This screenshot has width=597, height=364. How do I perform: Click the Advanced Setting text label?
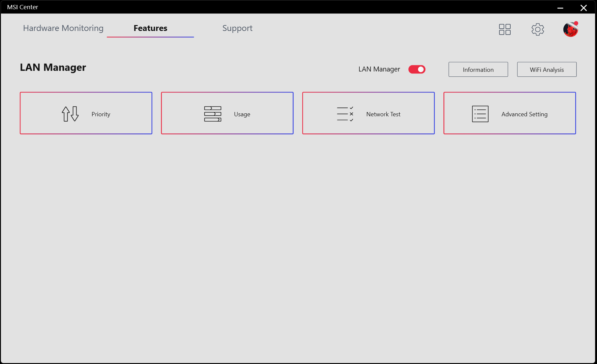524,114
